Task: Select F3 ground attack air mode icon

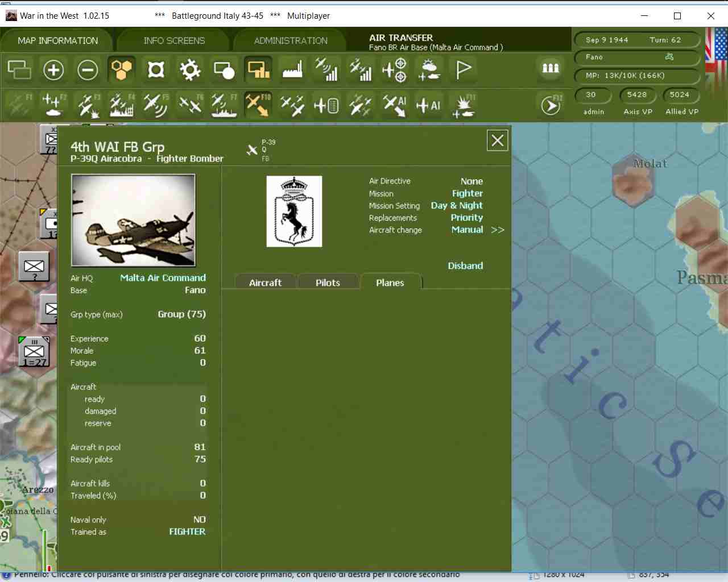Action: tap(88, 105)
